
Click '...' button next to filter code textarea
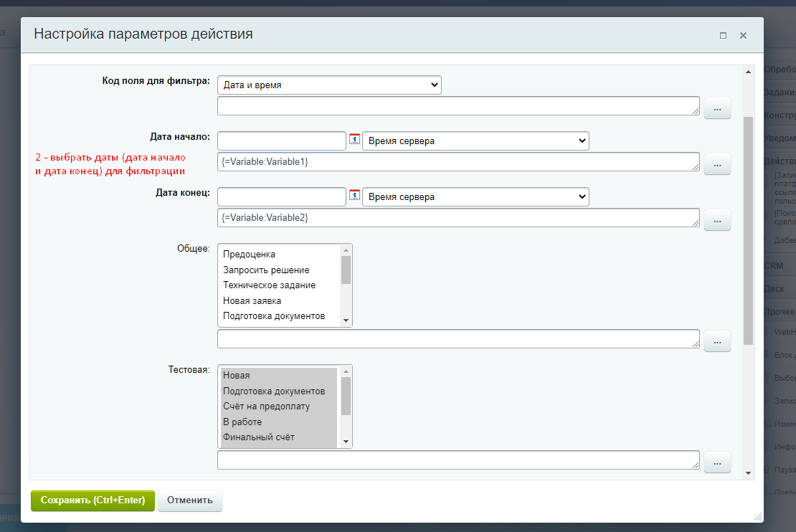click(717, 108)
